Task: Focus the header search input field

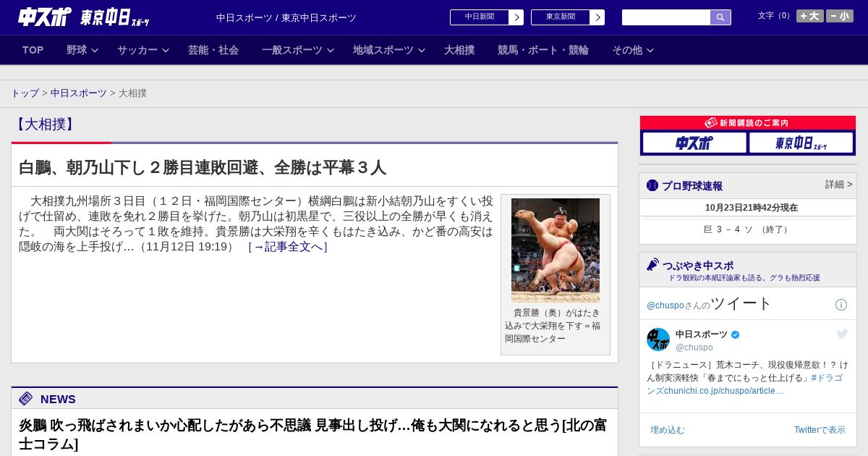Action: click(666, 17)
